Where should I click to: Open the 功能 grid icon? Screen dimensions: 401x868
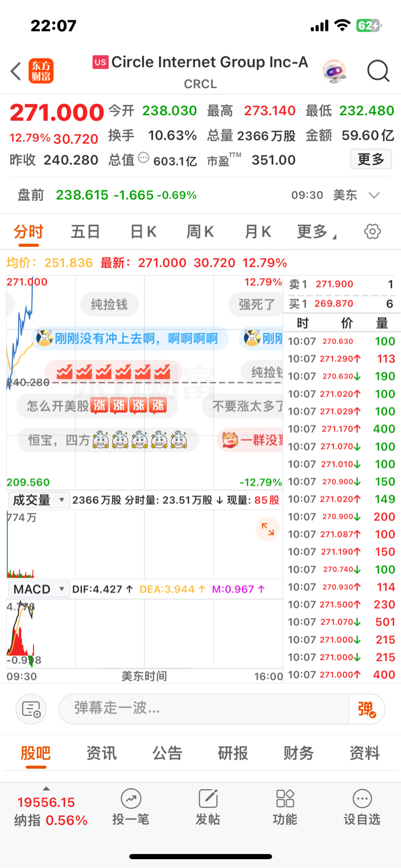[x=285, y=807]
